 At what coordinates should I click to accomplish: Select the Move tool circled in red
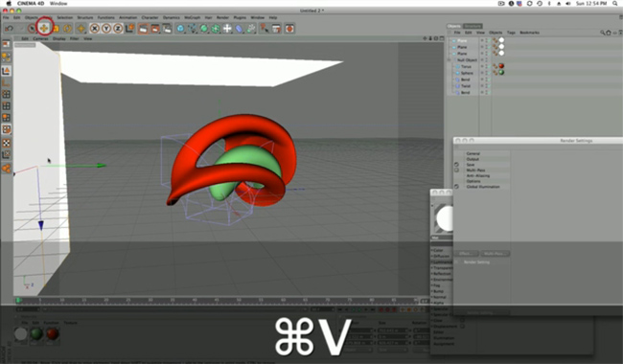click(x=44, y=28)
